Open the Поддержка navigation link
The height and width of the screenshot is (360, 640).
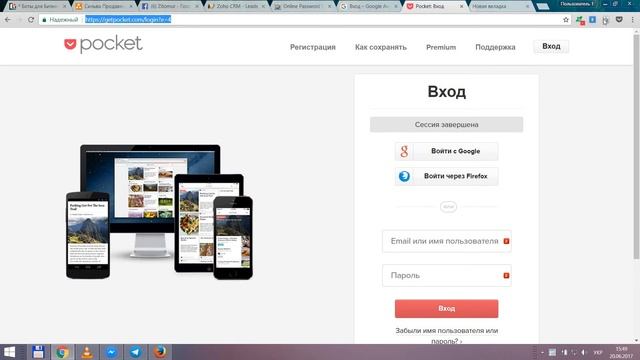(x=495, y=47)
